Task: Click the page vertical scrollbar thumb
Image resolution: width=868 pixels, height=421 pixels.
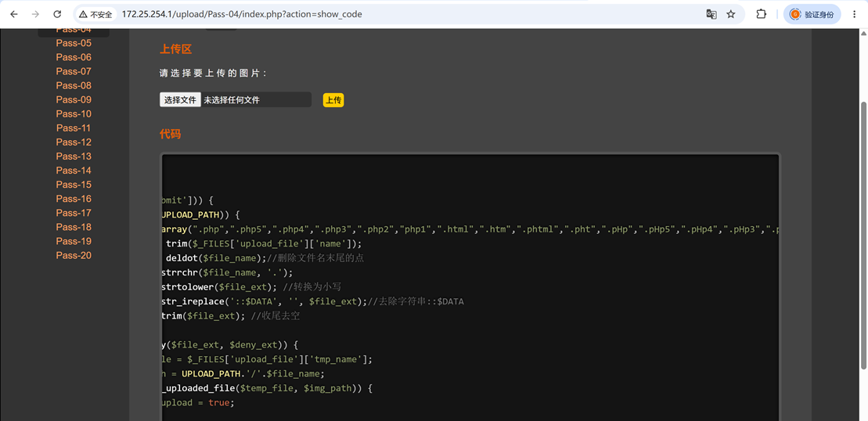Action: pyautogui.click(x=863, y=235)
